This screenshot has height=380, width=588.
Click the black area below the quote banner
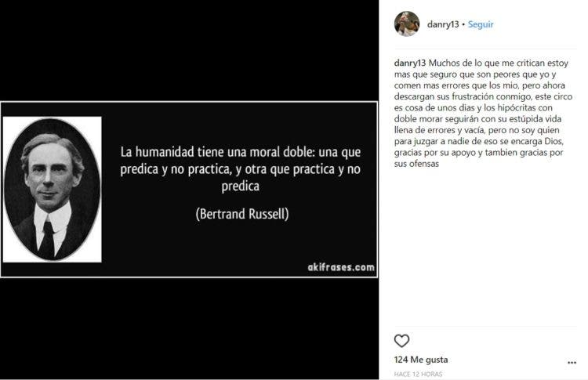[x=190, y=328]
